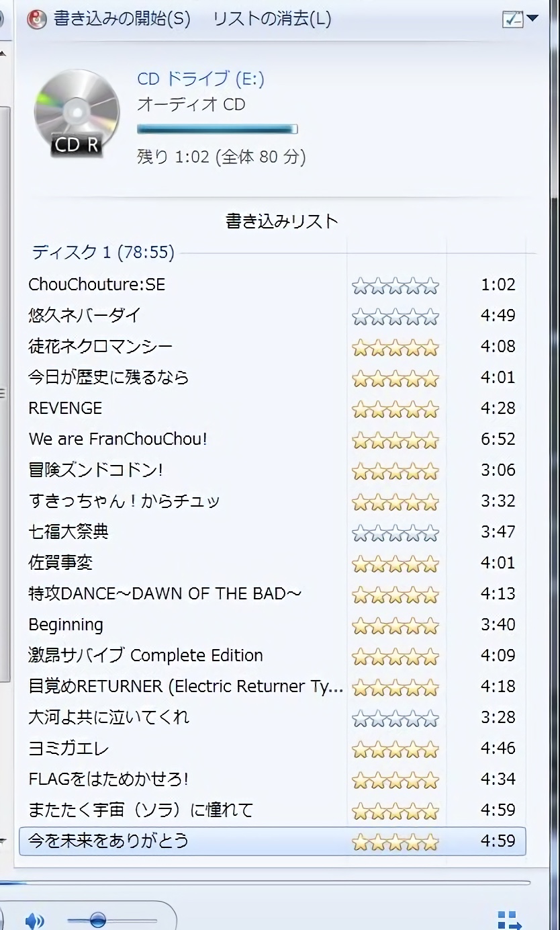The image size is (560, 930).
Task: Click 書き込みの開始(S) to start the burn
Action: click(x=122, y=19)
